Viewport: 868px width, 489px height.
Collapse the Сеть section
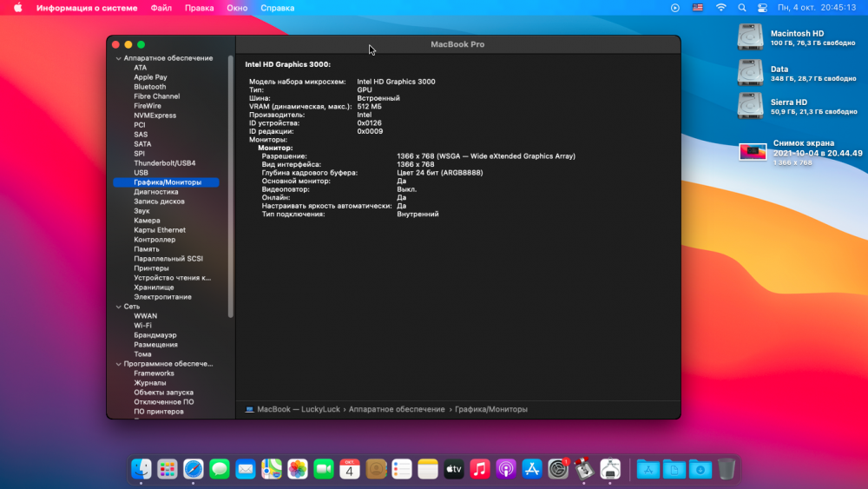pos(118,307)
